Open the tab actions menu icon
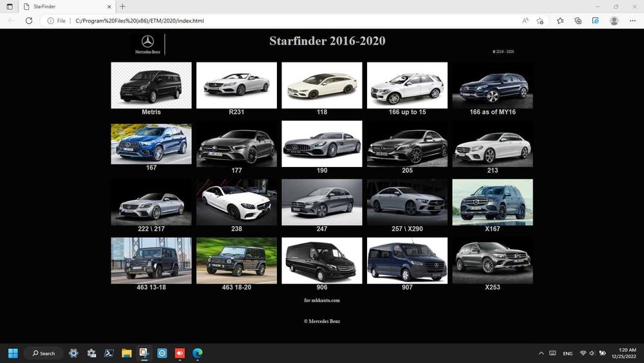644x363 pixels. tap(10, 6)
